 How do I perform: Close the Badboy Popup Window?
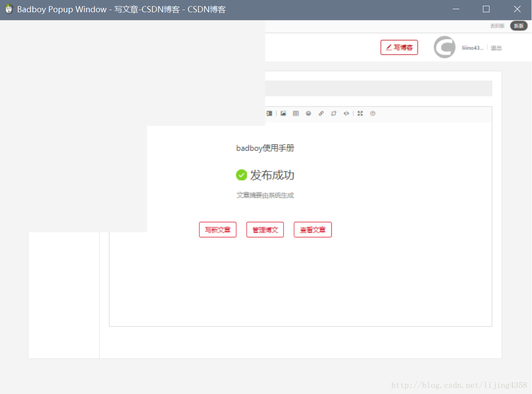click(x=517, y=9)
